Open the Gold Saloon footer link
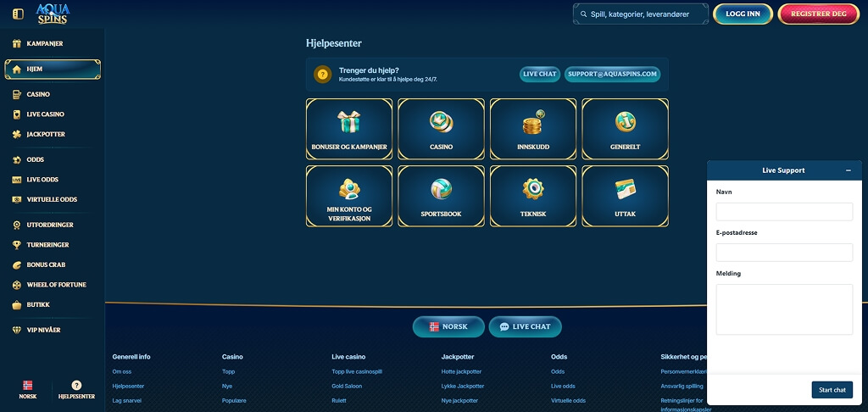The image size is (868, 412). pos(347,386)
